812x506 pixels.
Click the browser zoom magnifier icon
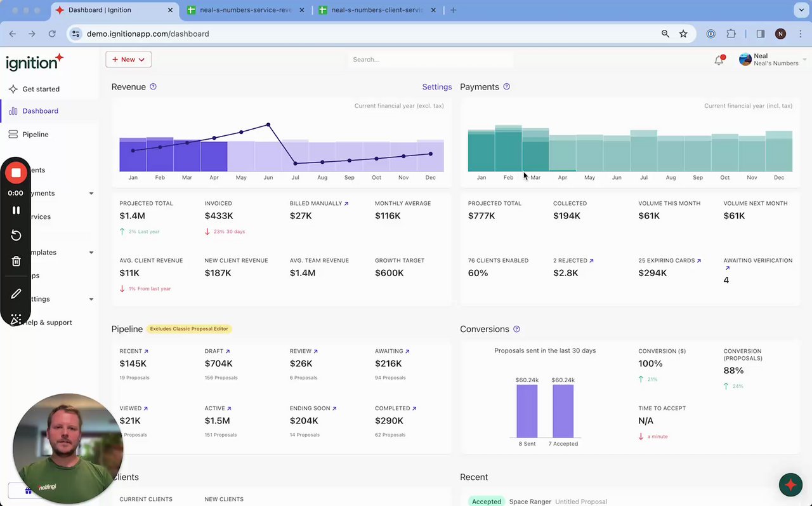pyautogui.click(x=665, y=34)
